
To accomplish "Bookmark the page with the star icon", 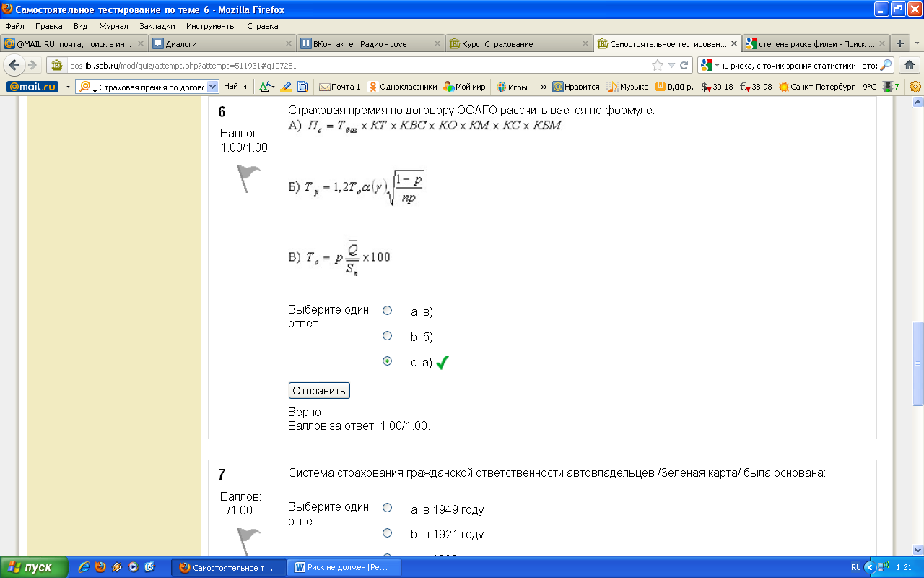I will tap(657, 65).
